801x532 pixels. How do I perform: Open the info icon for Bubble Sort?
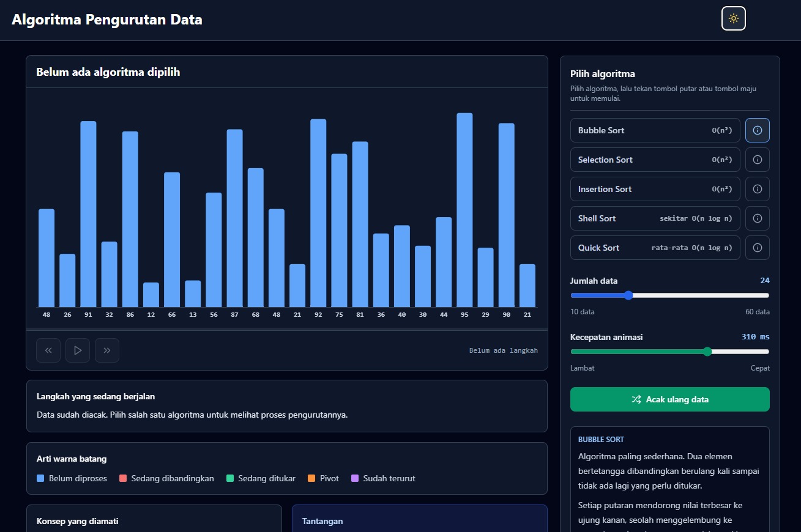(x=758, y=130)
